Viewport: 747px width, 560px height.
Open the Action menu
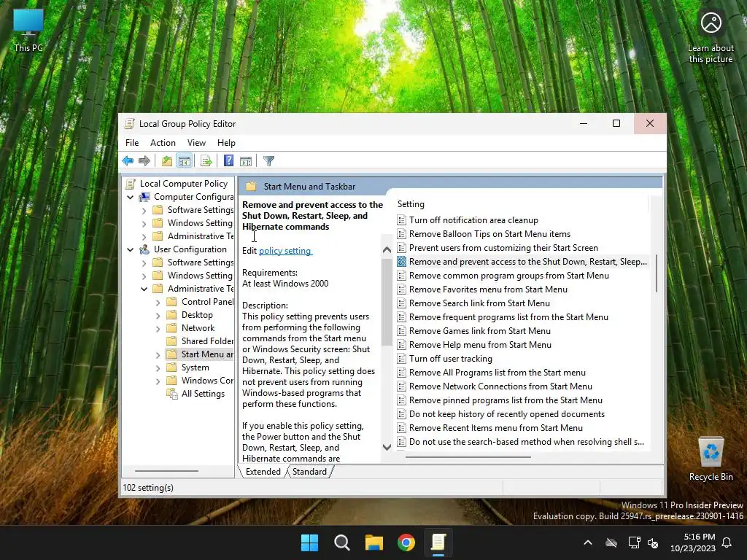[163, 143]
